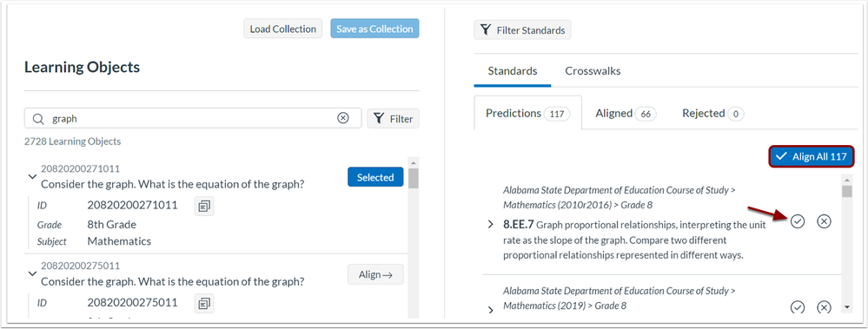Collapse learning object 20820200275011 details
This screenshot has width=868, height=329.
tap(32, 273)
